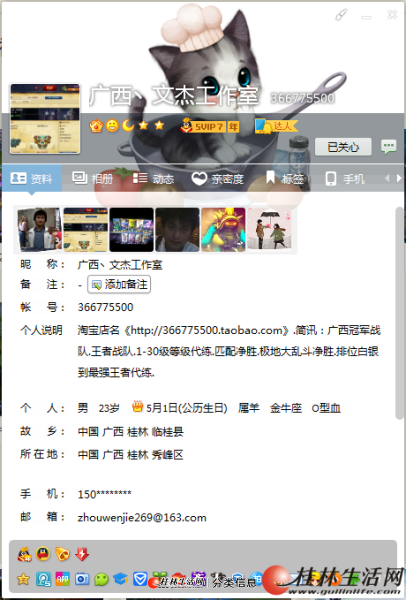Image resolution: width=406 pixels, height=600 pixels.
Task: Click the 达人 badge
Action: pyautogui.click(x=276, y=126)
